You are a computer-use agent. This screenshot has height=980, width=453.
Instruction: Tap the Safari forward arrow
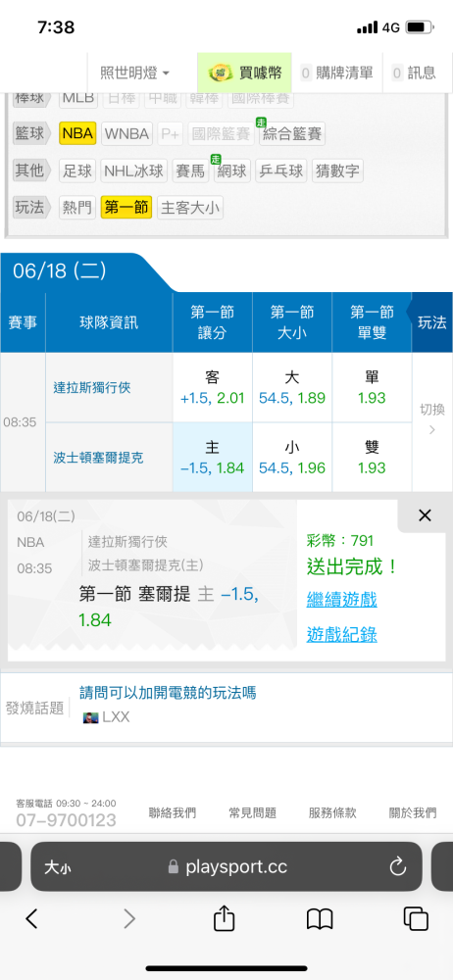[128, 918]
